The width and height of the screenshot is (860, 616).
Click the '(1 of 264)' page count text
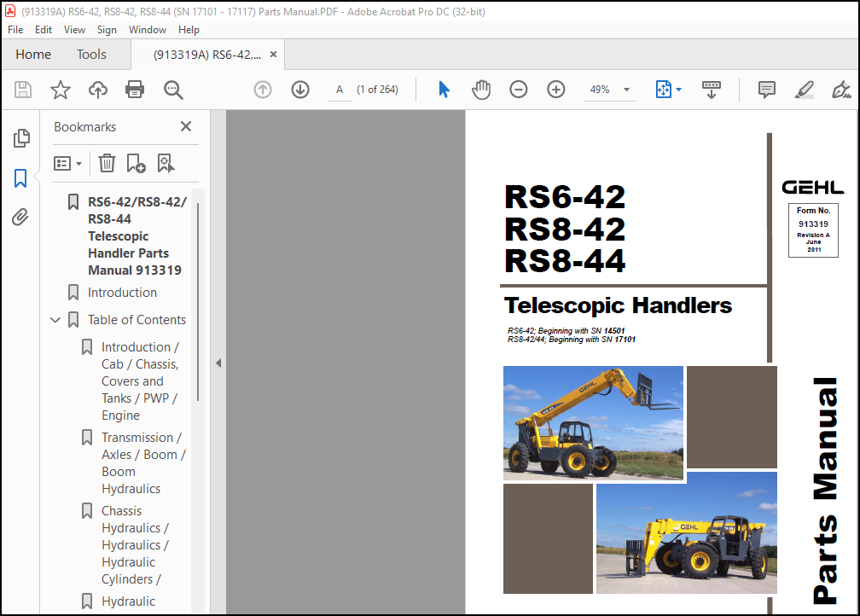[377, 90]
